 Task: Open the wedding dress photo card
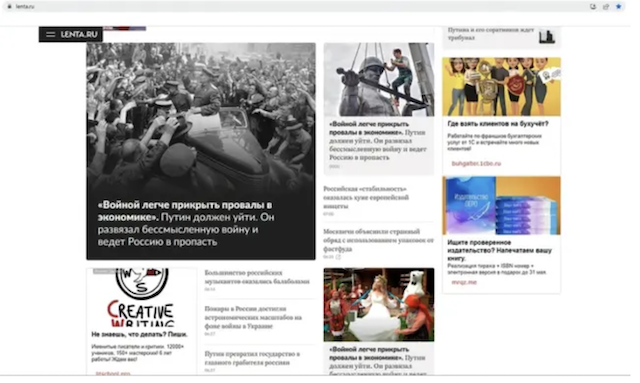379,305
